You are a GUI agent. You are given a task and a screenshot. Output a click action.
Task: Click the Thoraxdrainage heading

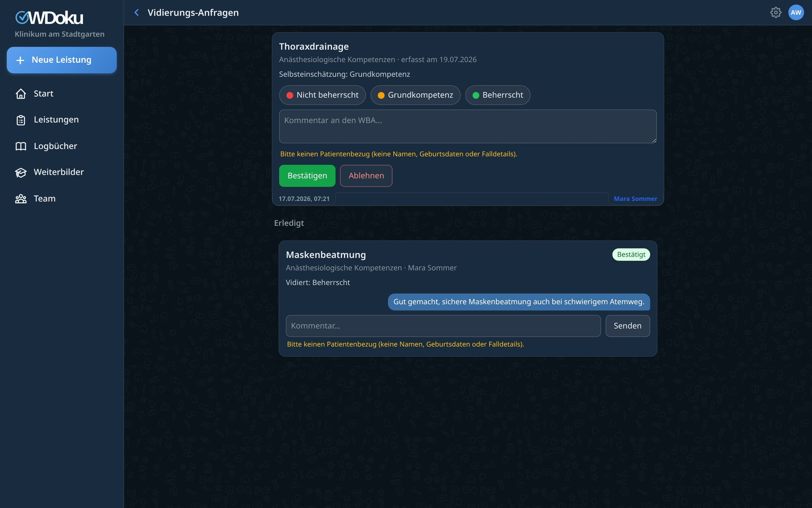(314, 47)
